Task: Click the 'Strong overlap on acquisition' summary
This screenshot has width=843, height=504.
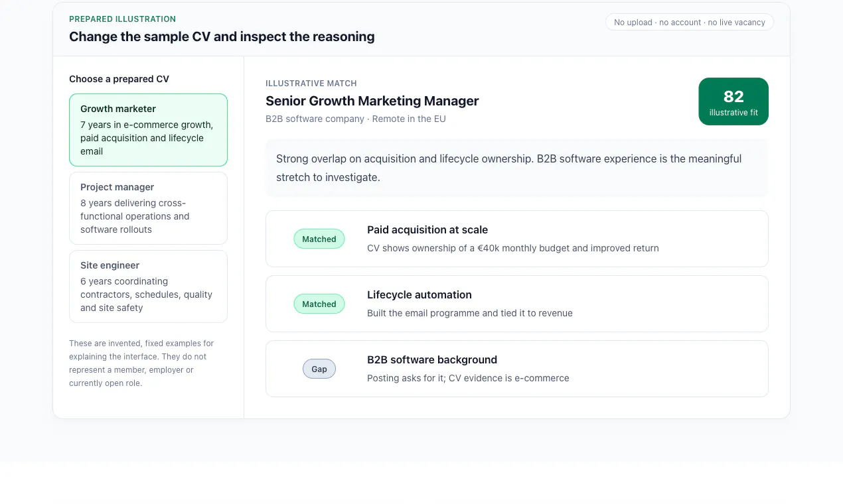Action: click(x=517, y=168)
